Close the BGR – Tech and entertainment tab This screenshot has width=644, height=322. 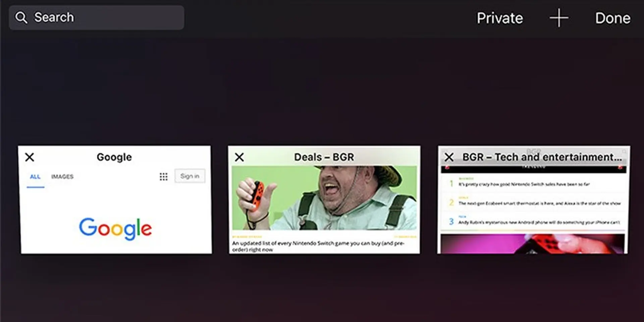click(x=449, y=157)
